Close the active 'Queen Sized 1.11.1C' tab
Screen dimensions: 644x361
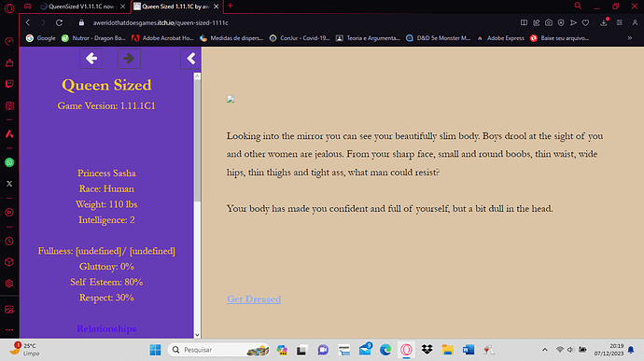pyautogui.click(x=216, y=7)
